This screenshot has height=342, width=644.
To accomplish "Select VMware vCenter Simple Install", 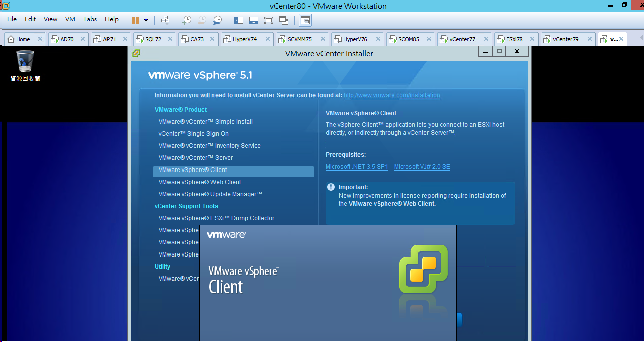I will [205, 122].
